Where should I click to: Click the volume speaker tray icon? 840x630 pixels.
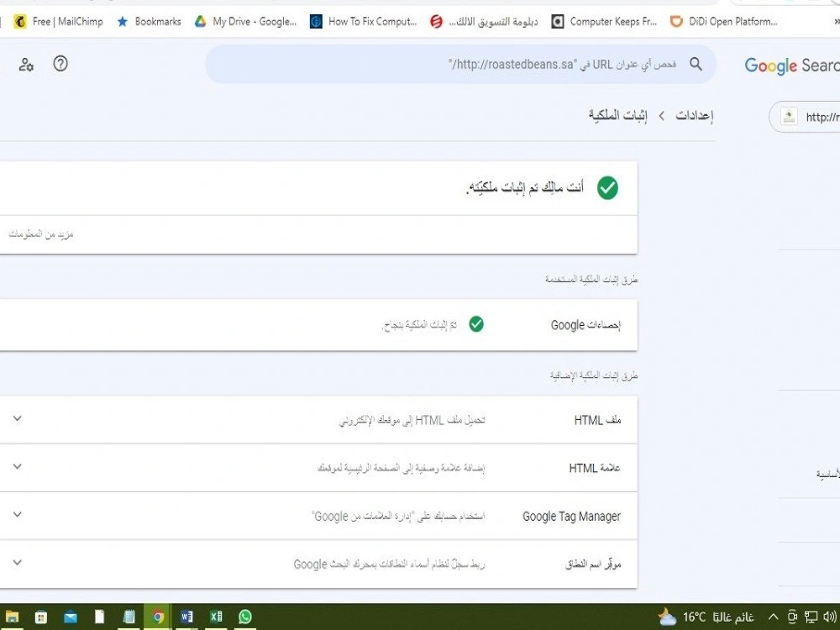[x=830, y=617]
